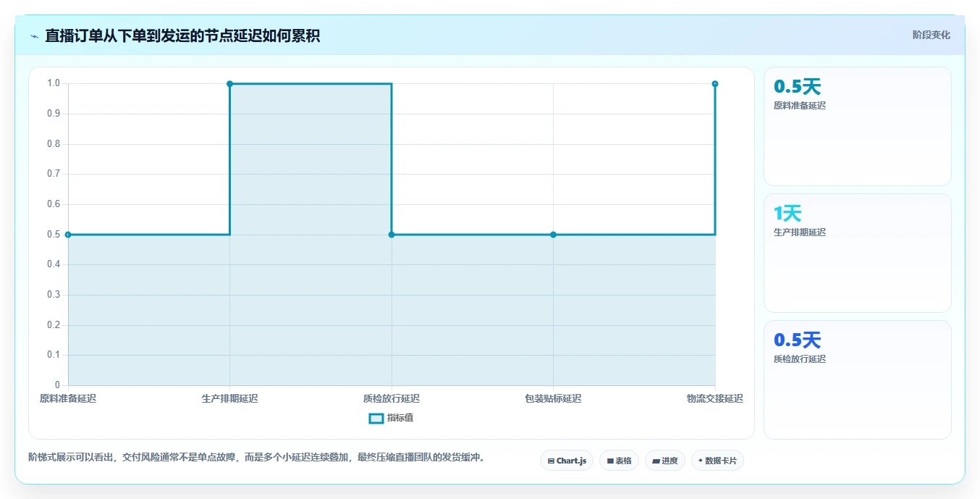Image resolution: width=980 pixels, height=499 pixels.
Task: Click the 质检放行延迟 x-axis label
Action: (392, 398)
